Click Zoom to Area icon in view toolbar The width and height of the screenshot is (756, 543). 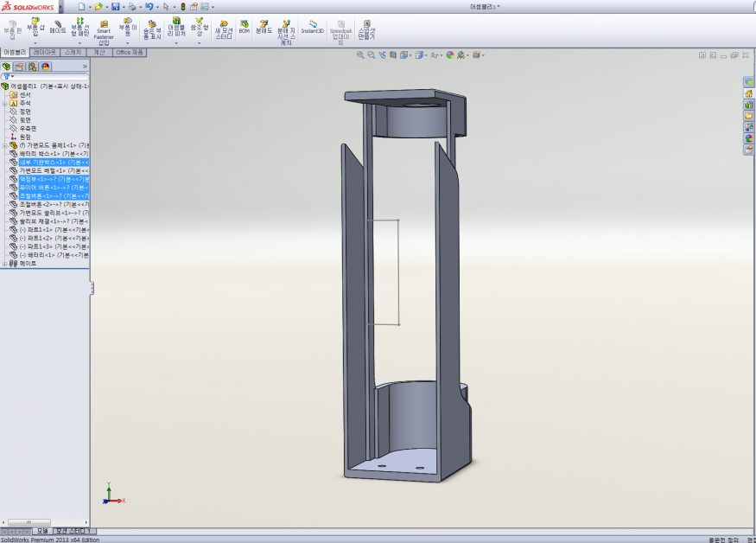tap(372, 55)
